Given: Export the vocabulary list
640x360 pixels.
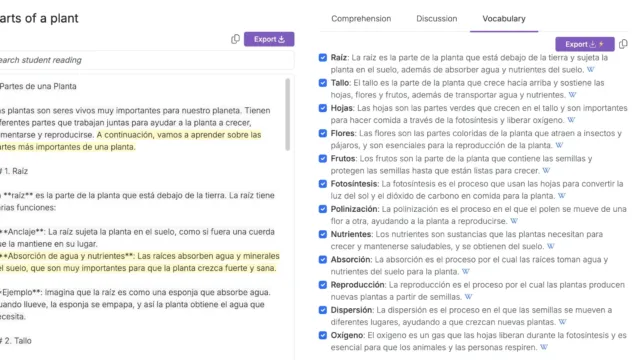Looking at the screenshot, I should [584, 44].
